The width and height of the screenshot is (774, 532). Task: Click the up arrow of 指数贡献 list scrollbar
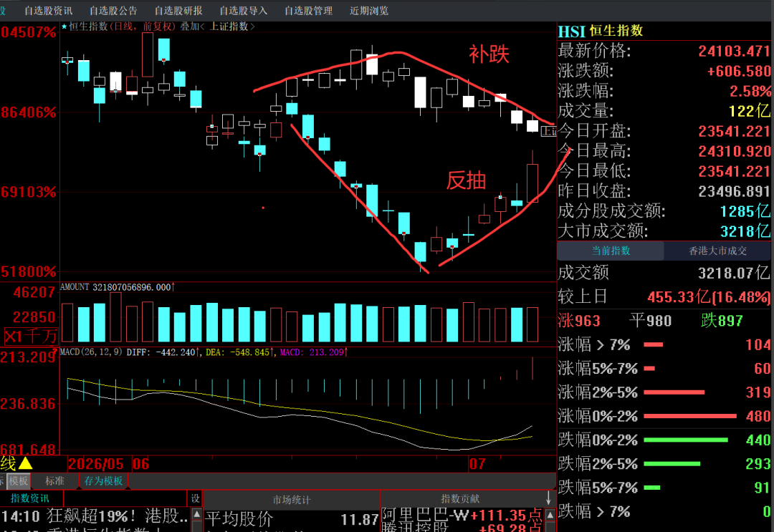tap(550, 516)
